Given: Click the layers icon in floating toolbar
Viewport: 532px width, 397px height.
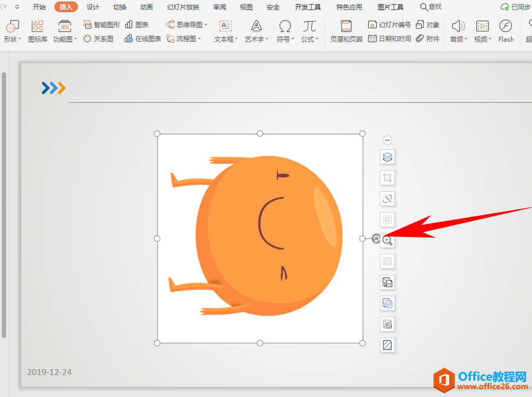Looking at the screenshot, I should coord(388,157).
